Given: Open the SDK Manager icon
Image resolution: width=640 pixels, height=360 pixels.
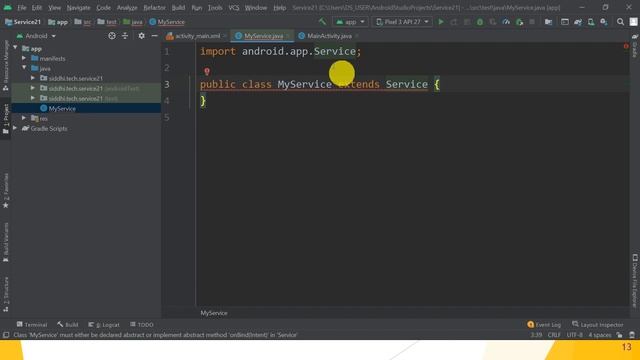Looking at the screenshot, I should click(x=604, y=22).
